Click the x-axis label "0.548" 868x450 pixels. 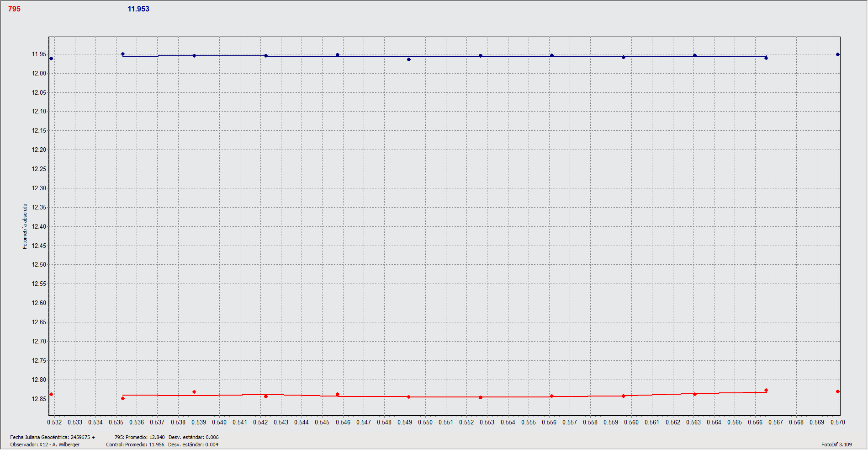coord(384,422)
